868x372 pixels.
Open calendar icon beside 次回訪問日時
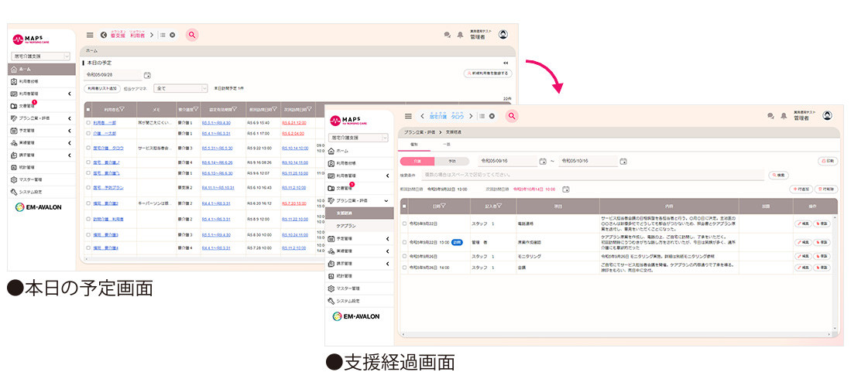566,189
